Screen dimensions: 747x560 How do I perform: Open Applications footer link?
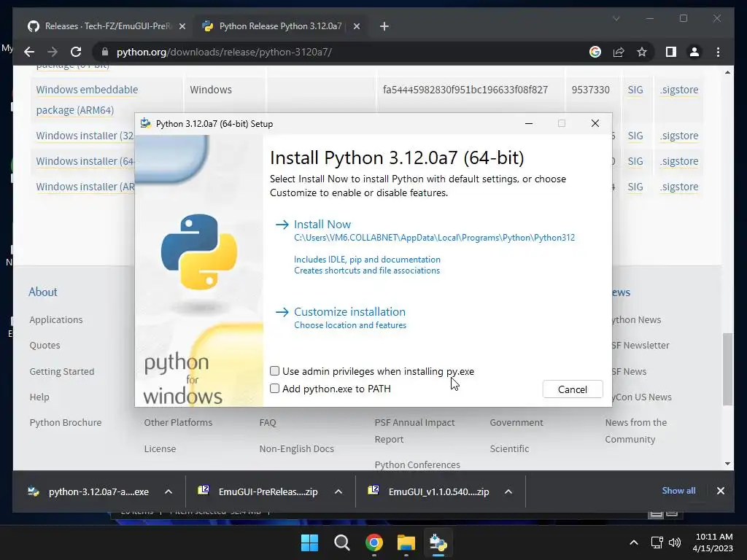point(55,319)
